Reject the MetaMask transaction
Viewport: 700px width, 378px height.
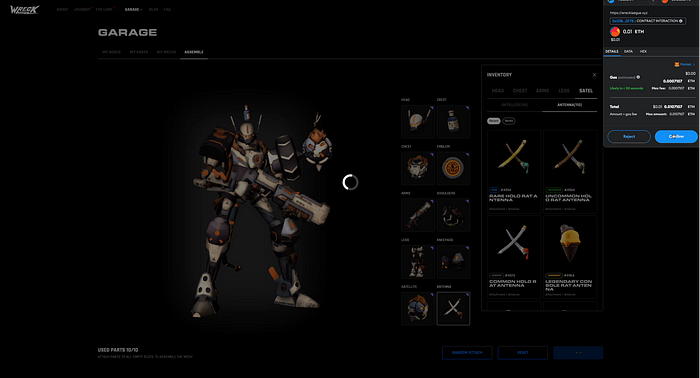click(629, 137)
